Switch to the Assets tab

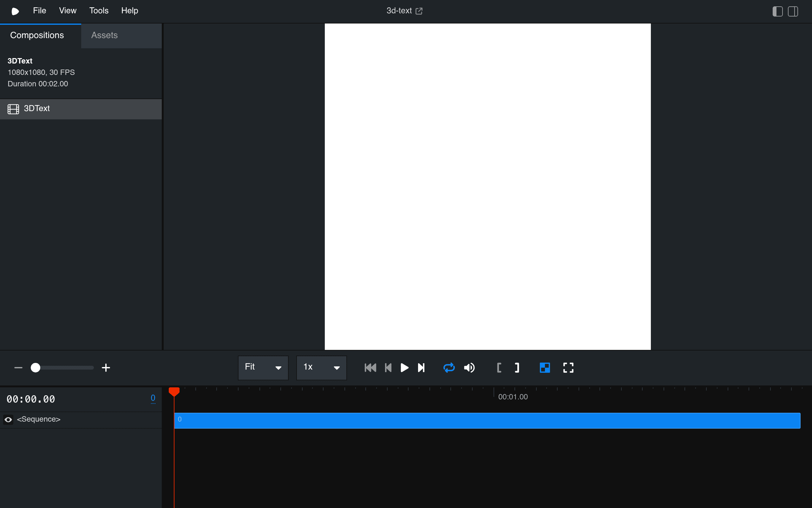coord(121,35)
